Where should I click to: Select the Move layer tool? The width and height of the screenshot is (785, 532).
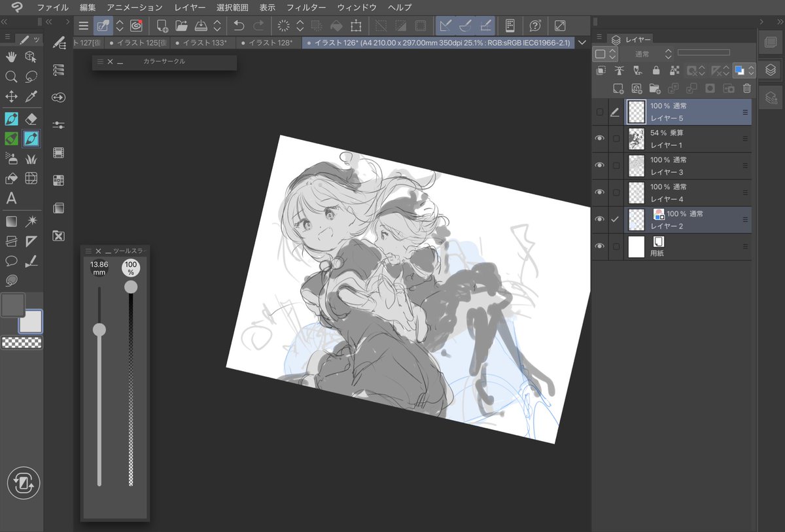(11, 97)
